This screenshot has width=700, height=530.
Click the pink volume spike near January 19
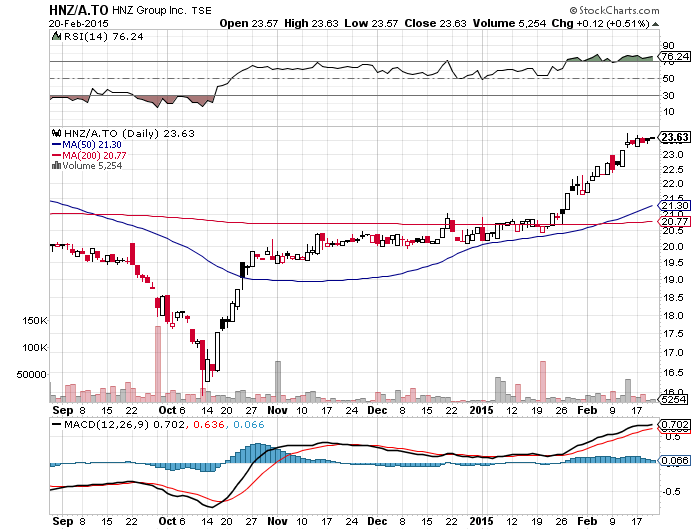pos(543,381)
